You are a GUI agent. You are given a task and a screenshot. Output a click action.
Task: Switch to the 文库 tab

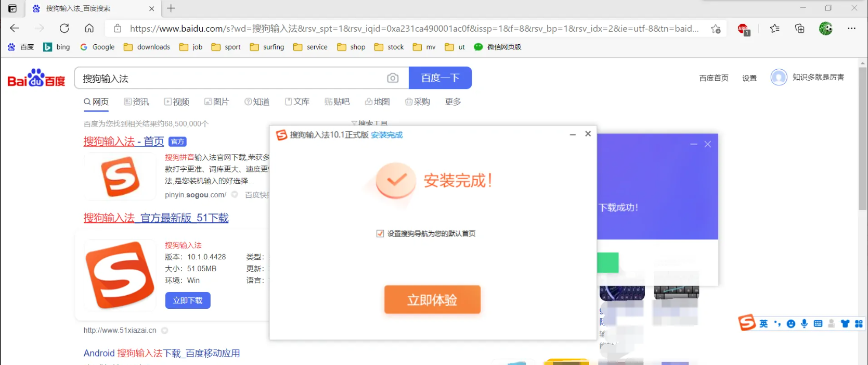point(297,102)
